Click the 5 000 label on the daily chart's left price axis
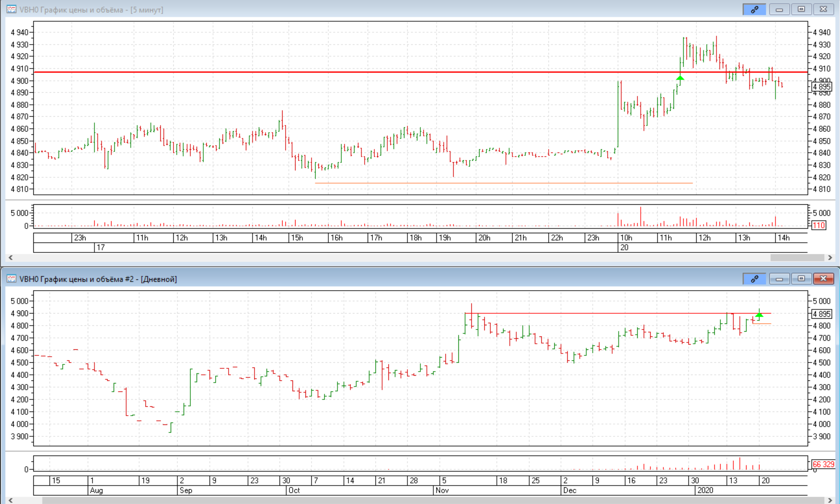 20,301
